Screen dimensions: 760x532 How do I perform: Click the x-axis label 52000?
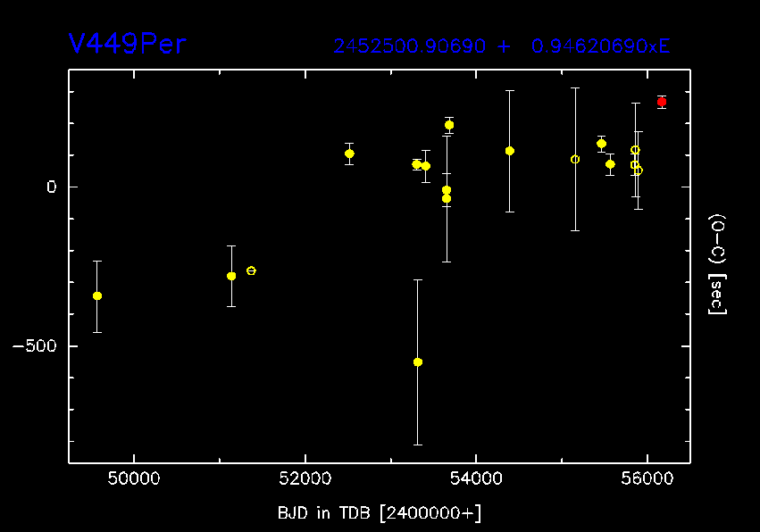305,479
